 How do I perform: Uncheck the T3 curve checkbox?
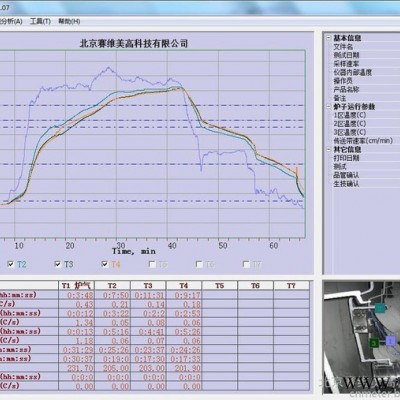point(58,264)
